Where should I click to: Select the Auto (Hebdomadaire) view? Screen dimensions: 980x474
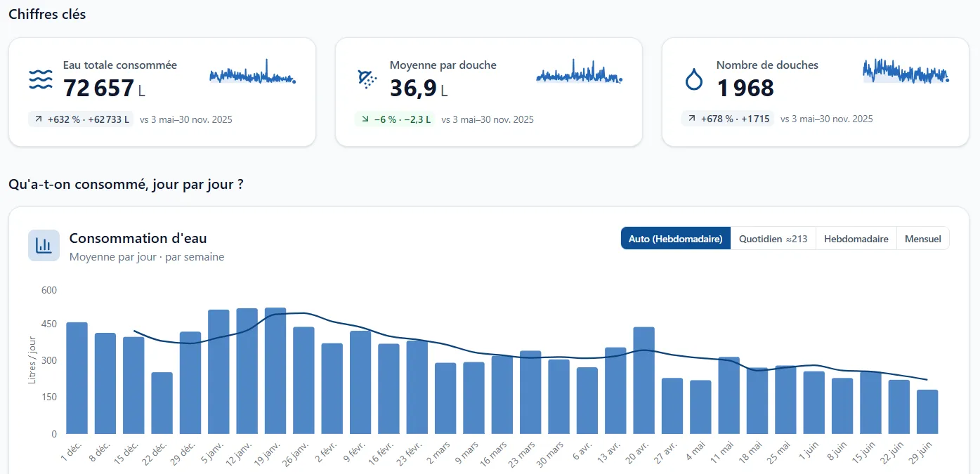tap(676, 239)
